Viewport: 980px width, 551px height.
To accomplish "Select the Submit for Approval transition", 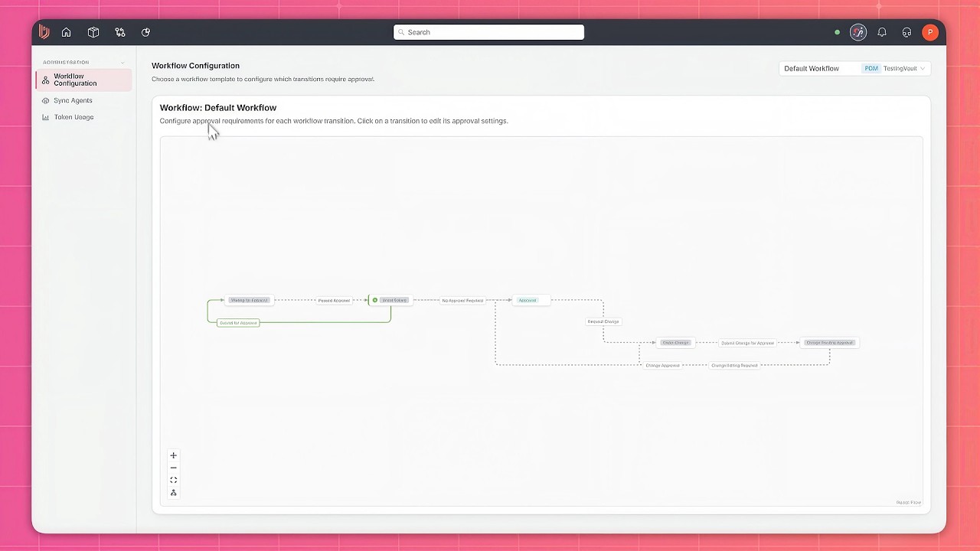I will pos(238,323).
